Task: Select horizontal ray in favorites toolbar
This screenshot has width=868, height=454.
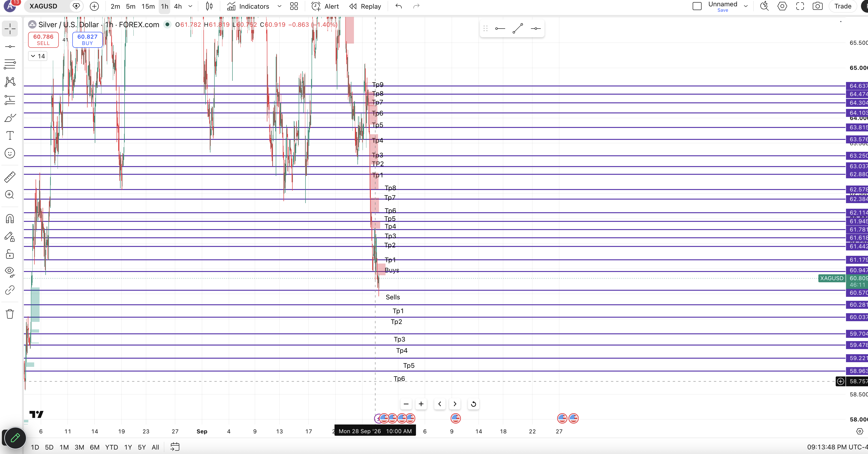Action: 535,29
